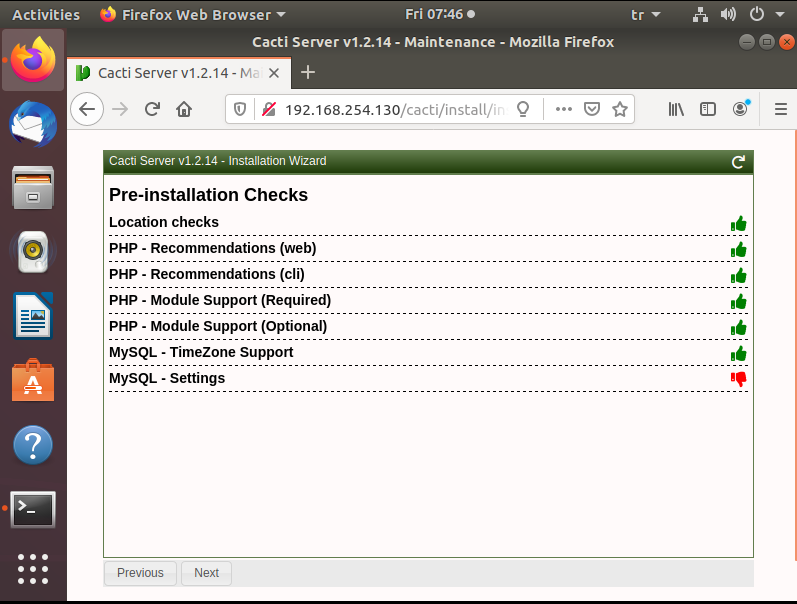
Task: Save the page to Pocket
Action: 592,109
